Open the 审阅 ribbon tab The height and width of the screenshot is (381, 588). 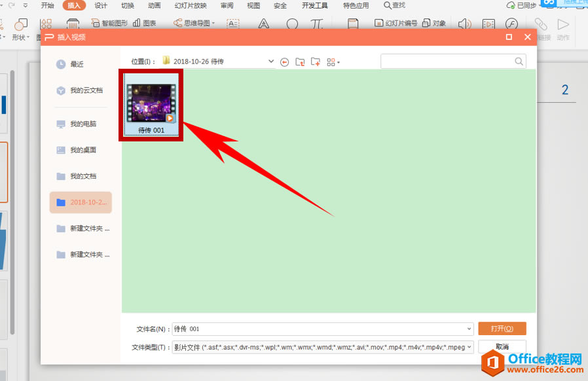point(227,6)
